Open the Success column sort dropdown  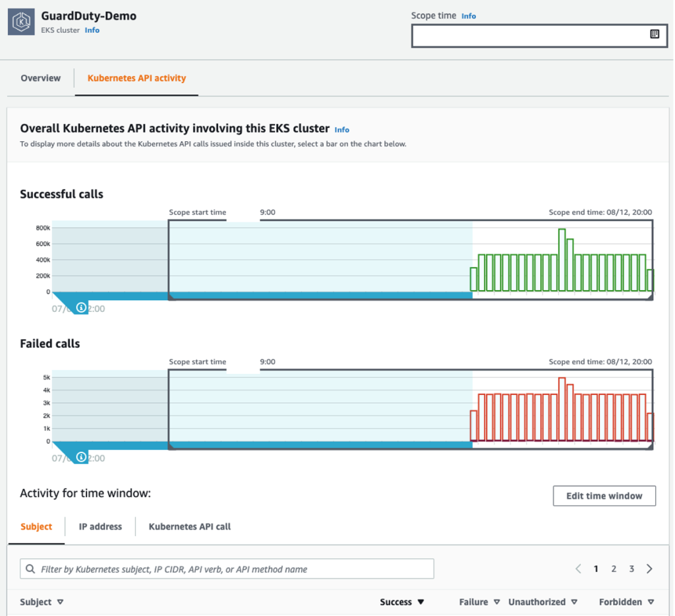click(x=419, y=601)
